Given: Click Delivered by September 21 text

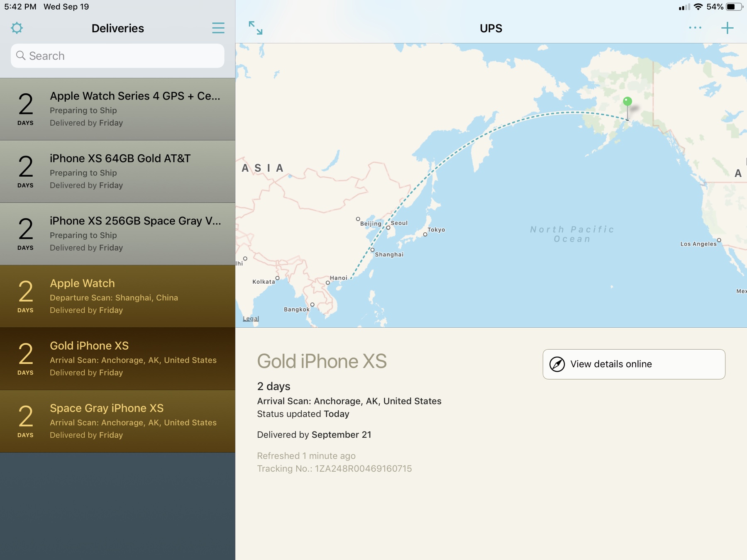Looking at the screenshot, I should 314,435.
